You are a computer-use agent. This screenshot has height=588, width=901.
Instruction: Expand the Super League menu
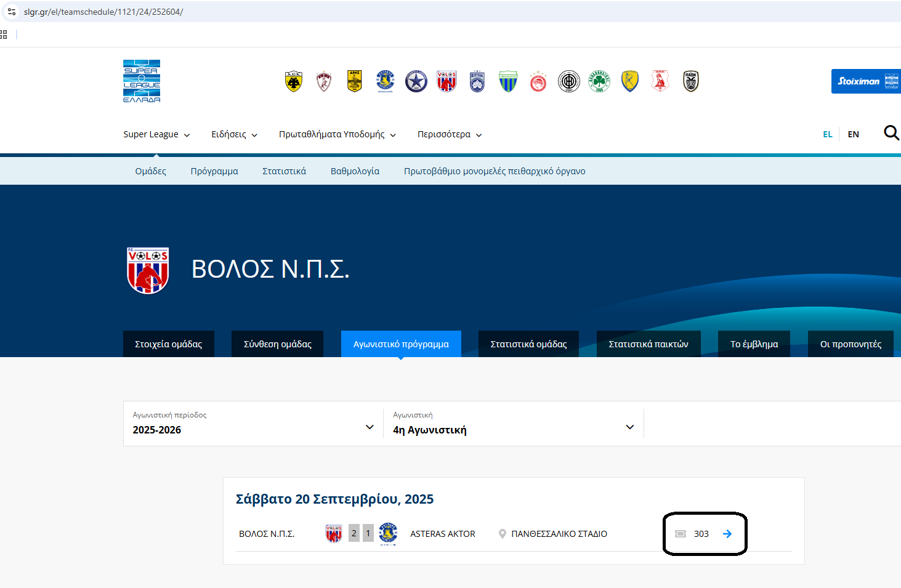tap(156, 134)
